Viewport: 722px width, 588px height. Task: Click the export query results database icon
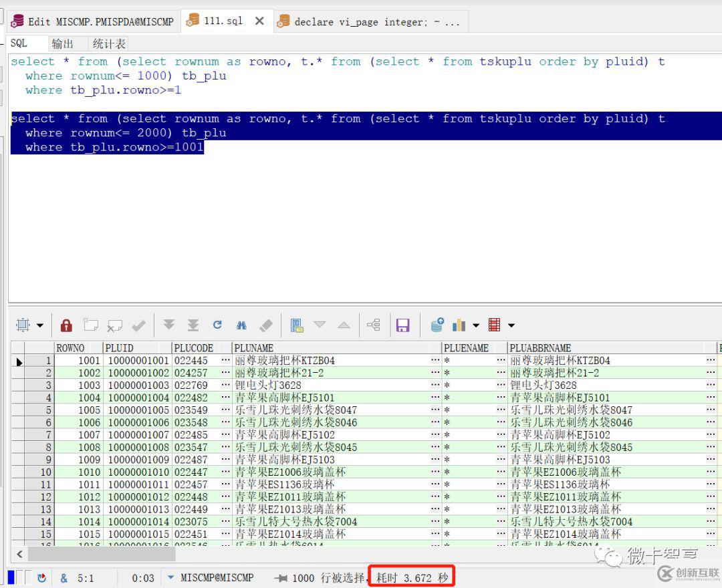[437, 325]
